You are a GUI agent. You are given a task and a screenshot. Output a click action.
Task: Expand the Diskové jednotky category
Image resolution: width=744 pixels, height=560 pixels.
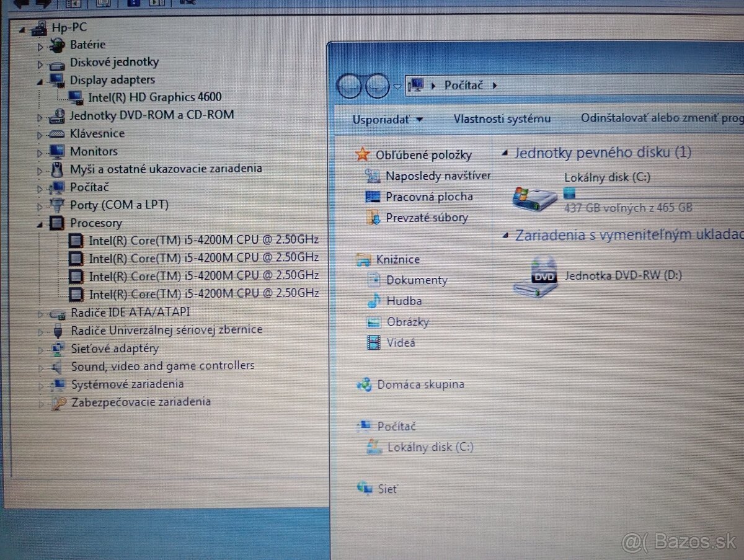click(x=40, y=64)
